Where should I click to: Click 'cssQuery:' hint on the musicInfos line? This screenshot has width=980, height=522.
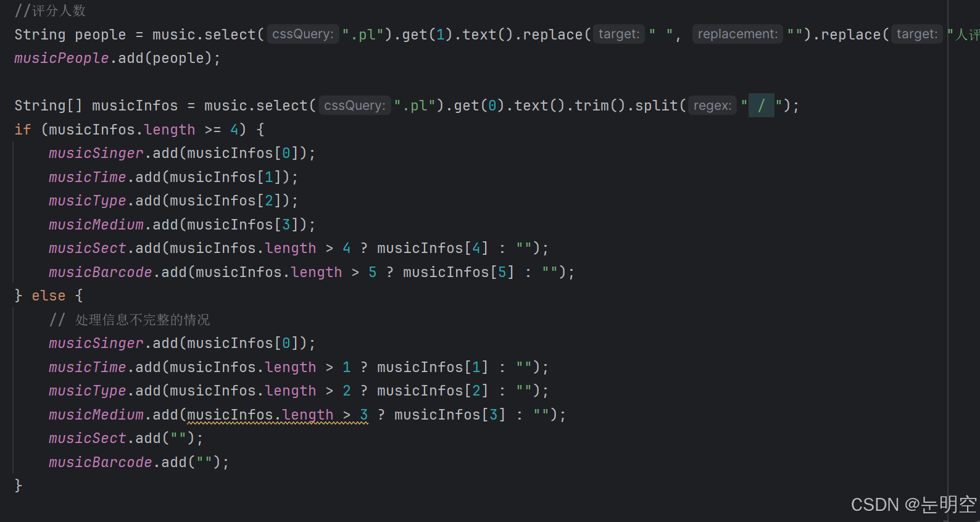[355, 106]
